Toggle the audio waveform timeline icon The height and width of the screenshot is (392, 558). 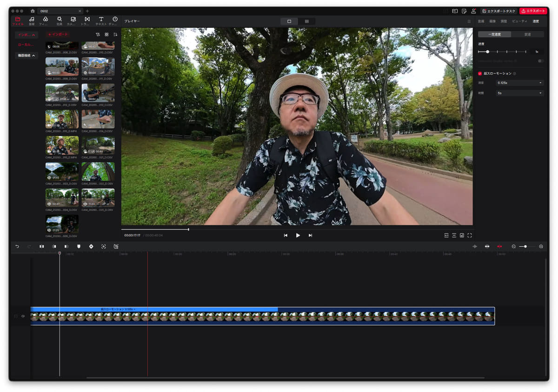[475, 246]
